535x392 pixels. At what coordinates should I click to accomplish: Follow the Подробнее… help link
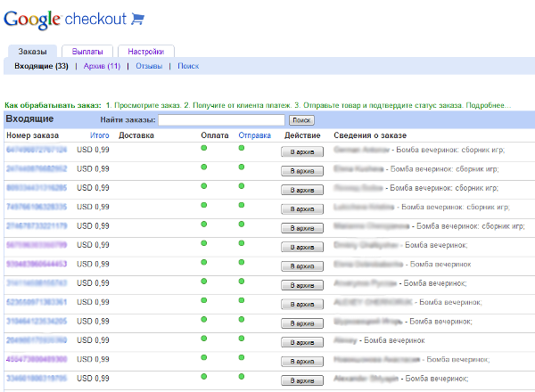click(x=489, y=105)
